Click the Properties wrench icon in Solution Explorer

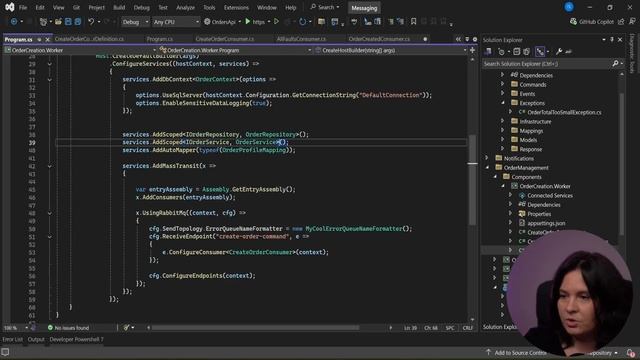coord(559,51)
